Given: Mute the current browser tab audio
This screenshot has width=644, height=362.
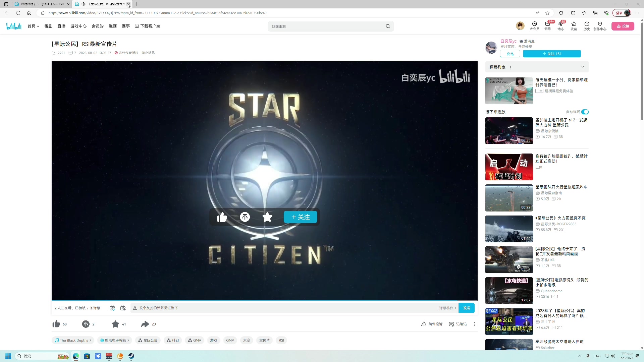Looking at the screenshot, I should (x=84, y=4).
